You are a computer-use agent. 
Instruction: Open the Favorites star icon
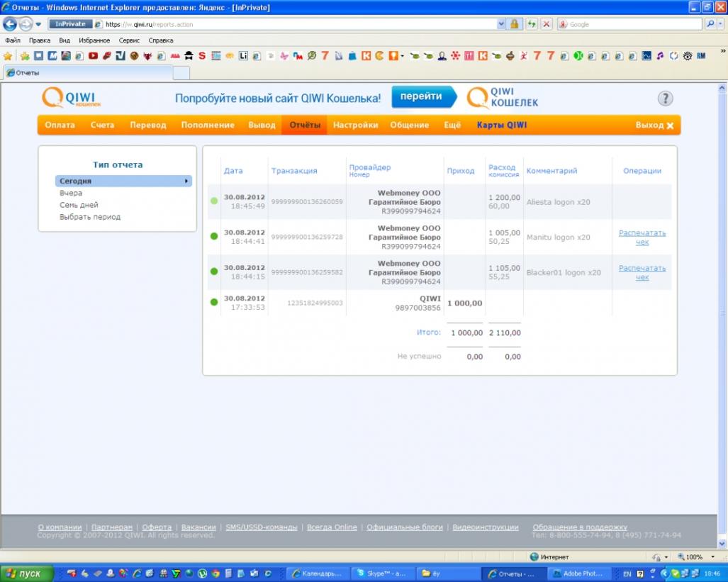tap(8, 56)
